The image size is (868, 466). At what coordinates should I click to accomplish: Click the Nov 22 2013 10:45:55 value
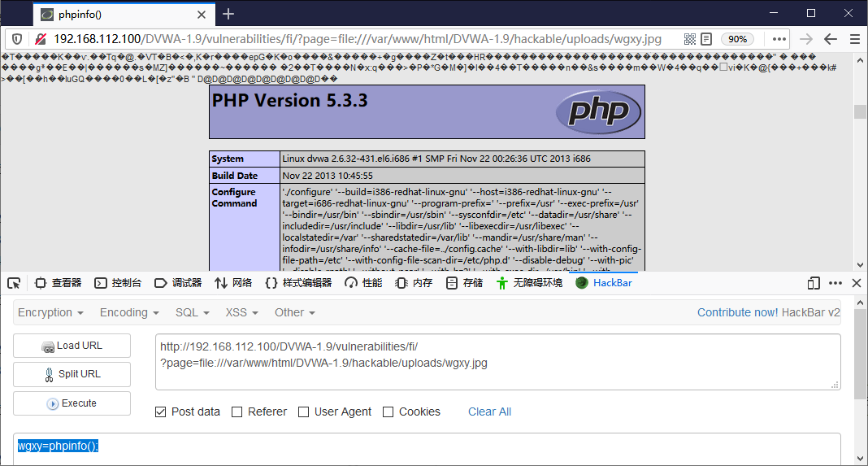[328, 176]
